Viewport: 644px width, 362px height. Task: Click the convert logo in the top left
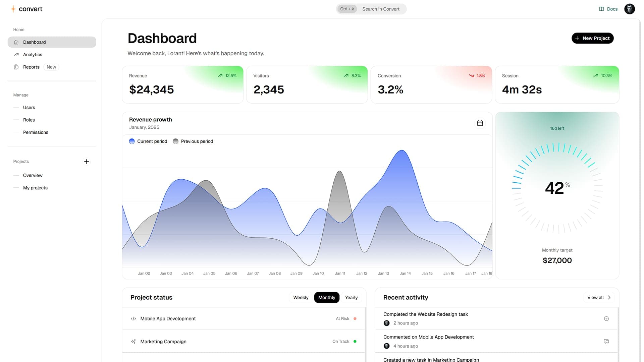click(x=26, y=9)
